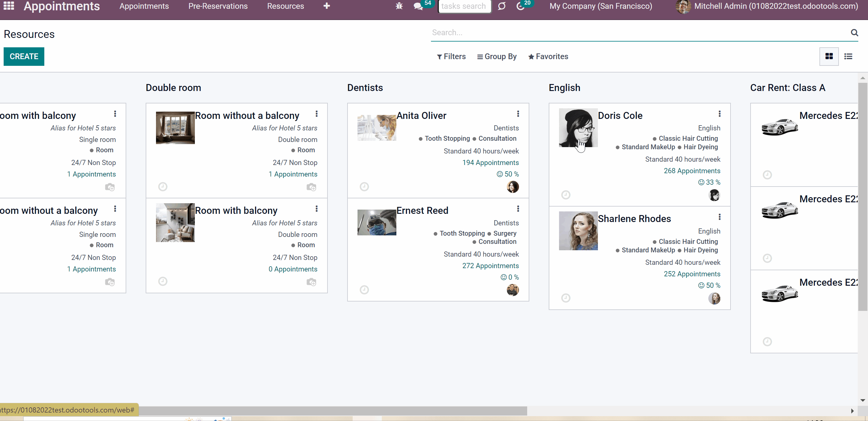Click the vertical scrollbar down arrow

[863, 400]
